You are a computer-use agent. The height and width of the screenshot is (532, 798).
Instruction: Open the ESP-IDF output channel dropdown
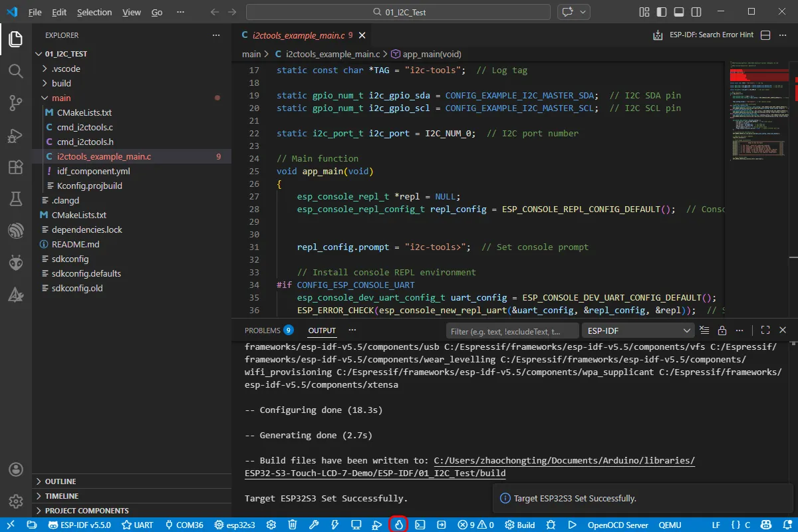click(638, 331)
